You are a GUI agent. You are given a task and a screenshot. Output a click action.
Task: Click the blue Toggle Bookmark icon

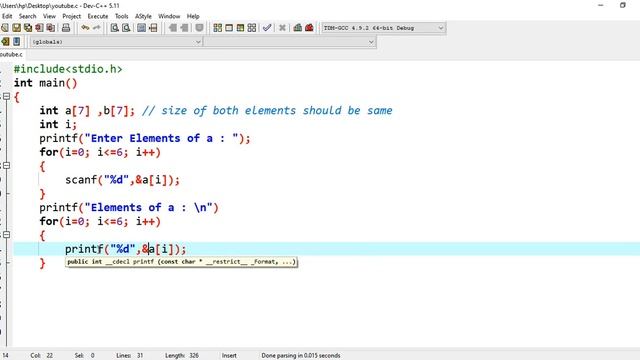click(16, 42)
